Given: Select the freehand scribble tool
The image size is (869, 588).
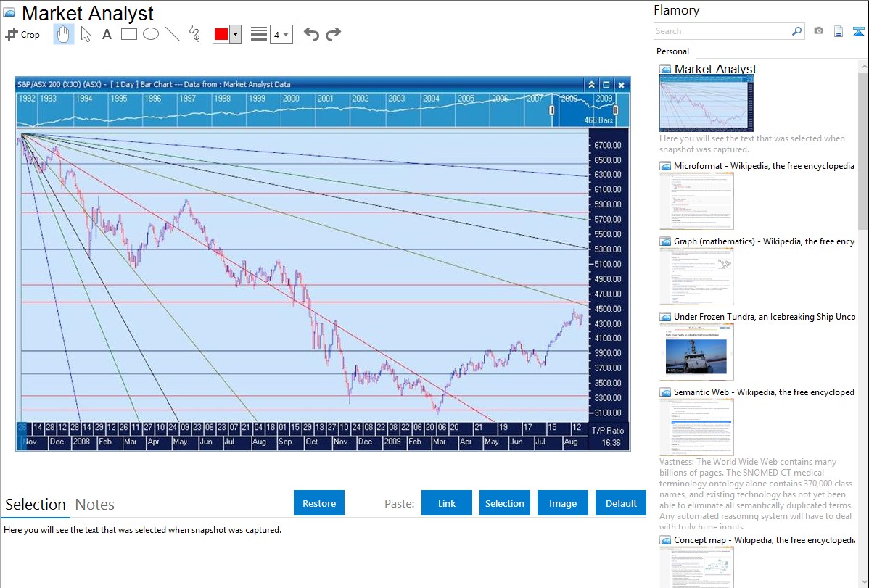Looking at the screenshot, I should tap(194, 34).
